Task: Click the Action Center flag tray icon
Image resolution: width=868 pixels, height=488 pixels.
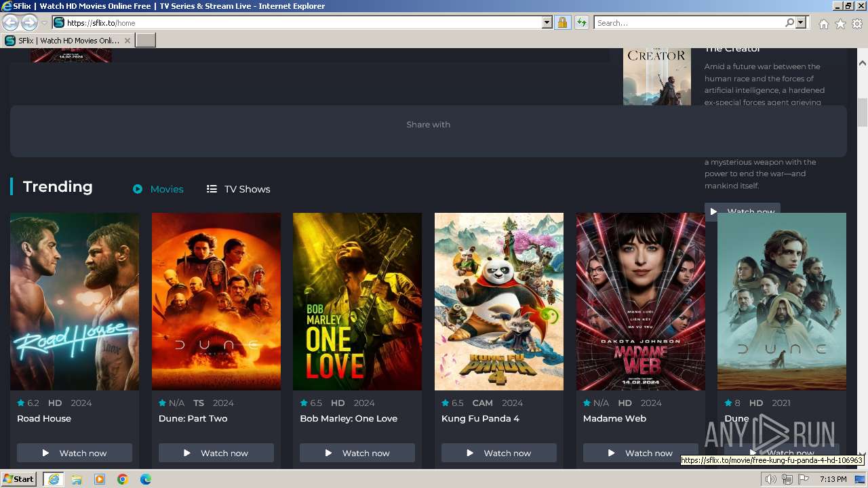Action: point(804,479)
